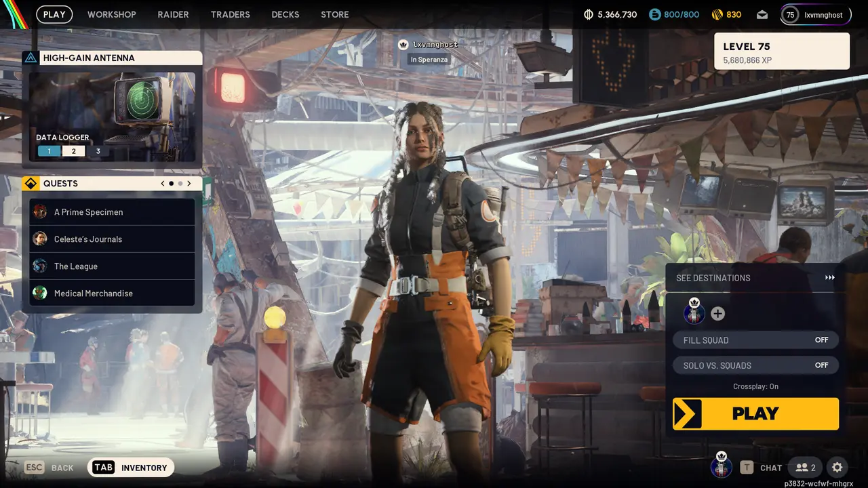Toggle Solo vs. Squads on
868x488 pixels.
pos(755,365)
